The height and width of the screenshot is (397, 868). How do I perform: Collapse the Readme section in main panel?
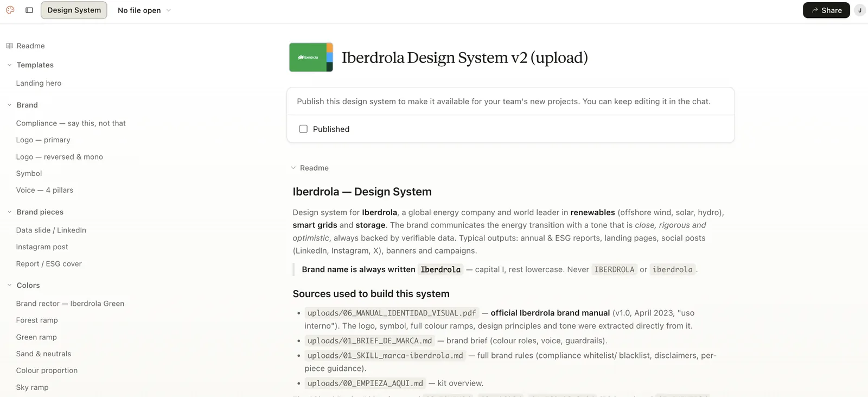[293, 168]
